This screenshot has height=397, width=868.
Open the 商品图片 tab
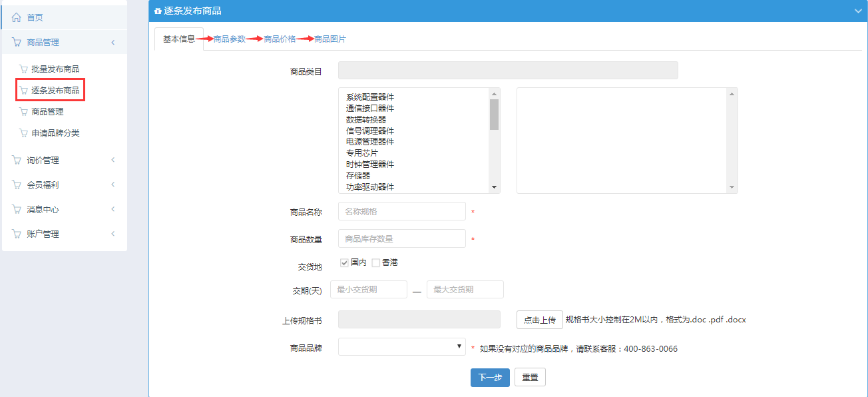330,39
